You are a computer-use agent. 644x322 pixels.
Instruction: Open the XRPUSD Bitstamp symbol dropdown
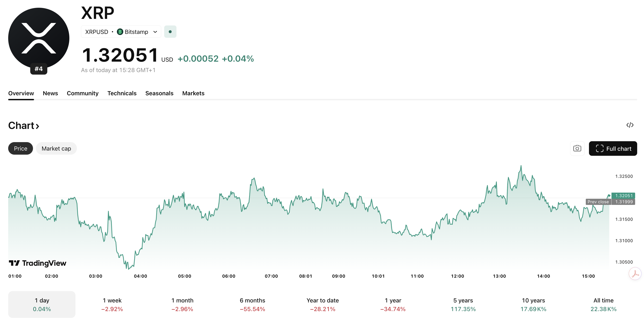tap(121, 32)
